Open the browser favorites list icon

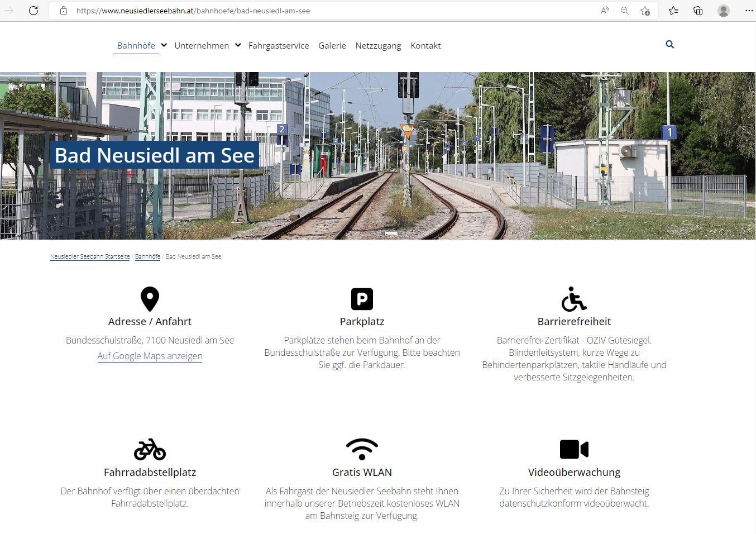click(673, 11)
